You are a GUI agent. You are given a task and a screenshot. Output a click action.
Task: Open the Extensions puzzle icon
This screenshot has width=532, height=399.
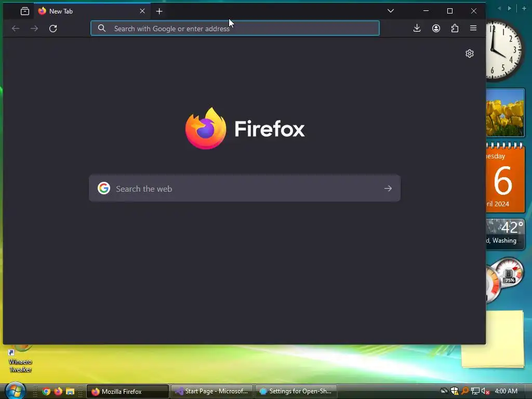455,28
